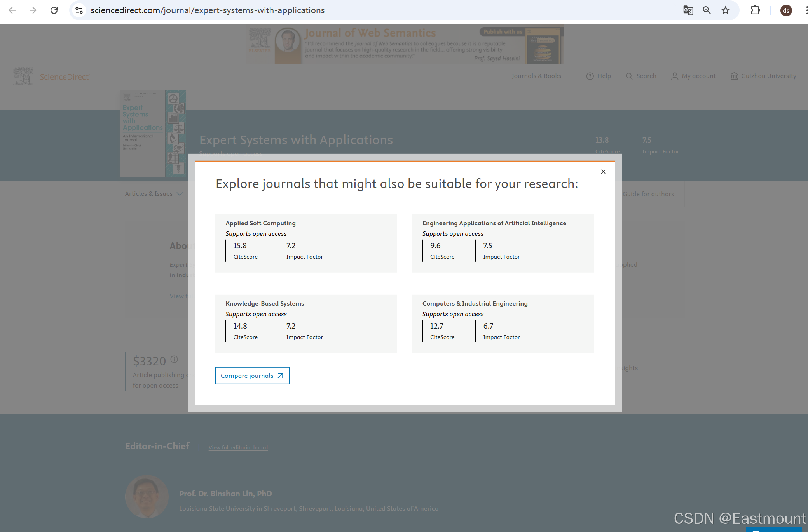Click the Journals & Books menu item

[x=536, y=76]
